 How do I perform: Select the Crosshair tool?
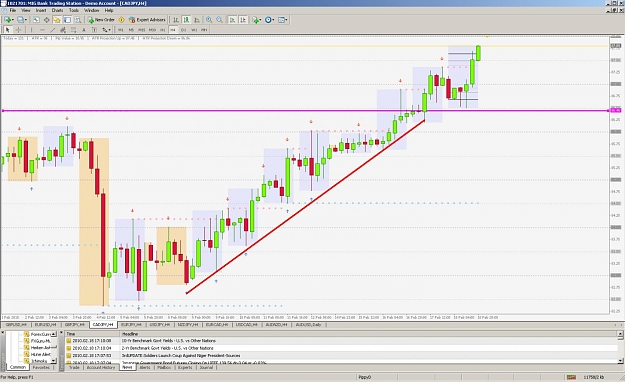tap(18, 30)
